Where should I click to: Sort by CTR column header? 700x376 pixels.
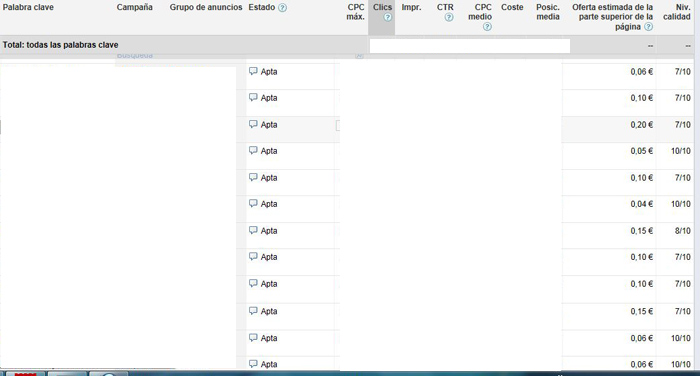point(445,7)
